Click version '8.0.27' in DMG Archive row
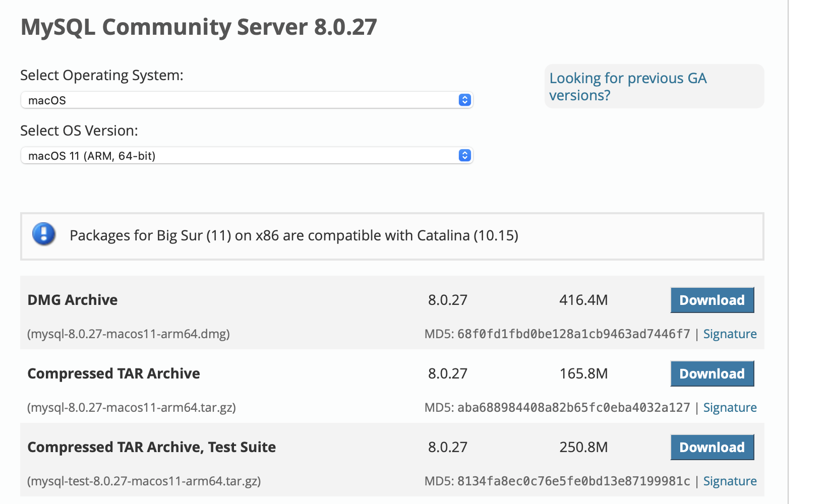This screenshot has height=504, width=830. coord(448,300)
